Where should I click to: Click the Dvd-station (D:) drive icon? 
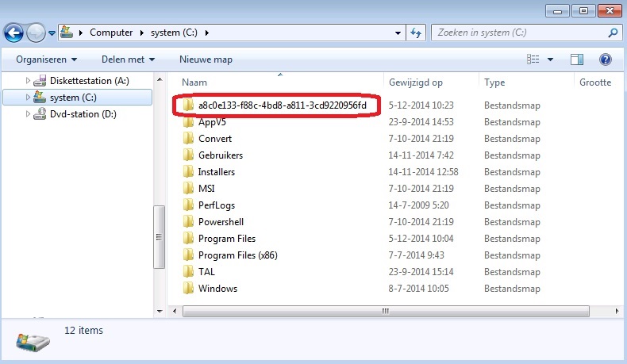tap(40, 114)
